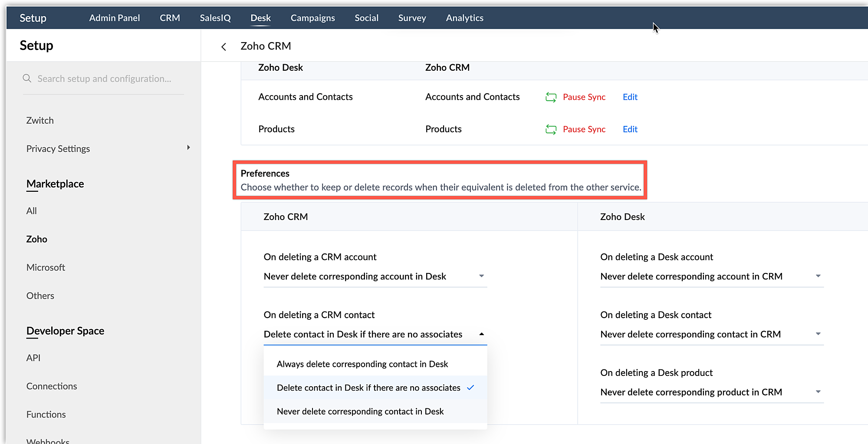Pause Sync for Accounts and Contacts

[x=584, y=97]
